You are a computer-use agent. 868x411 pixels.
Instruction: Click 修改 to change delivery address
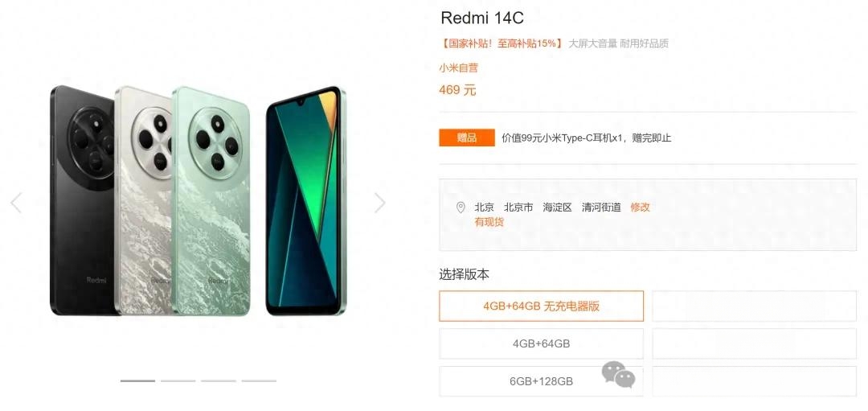pos(640,208)
